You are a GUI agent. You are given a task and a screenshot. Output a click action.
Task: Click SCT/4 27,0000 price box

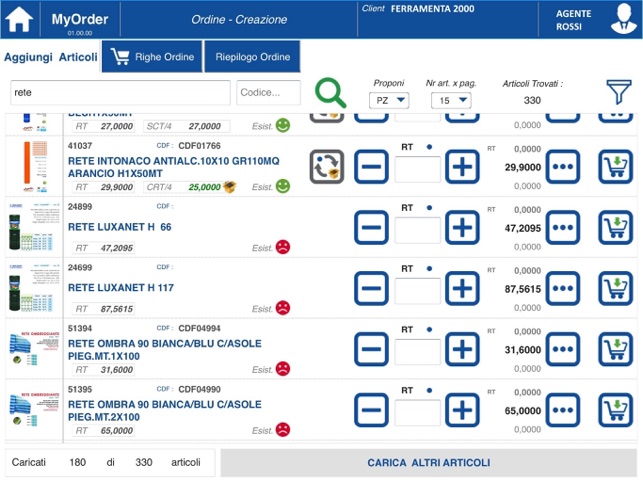tap(187, 126)
